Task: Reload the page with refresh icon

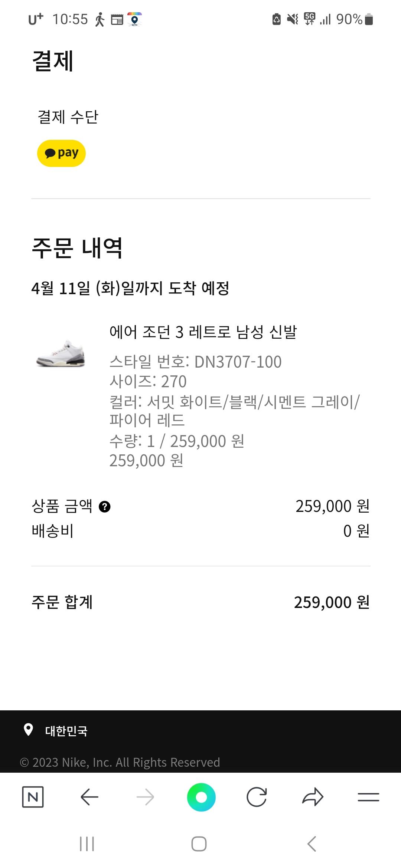Action: tap(257, 797)
